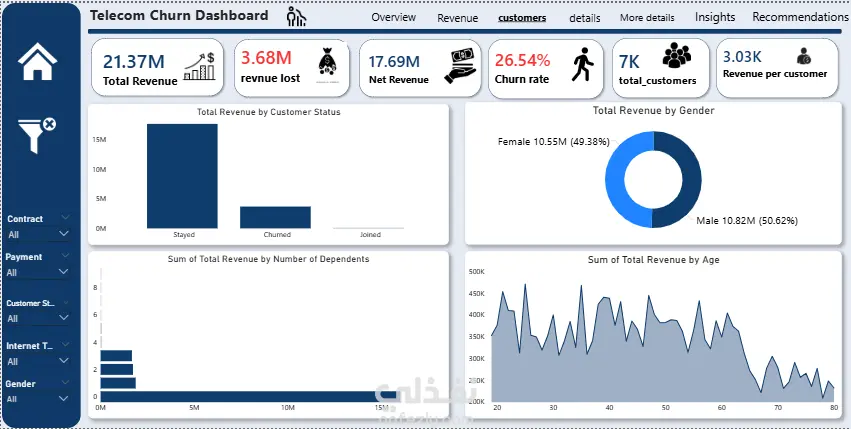Click the group icon on total_customers card
Image resolution: width=851 pixels, height=429 pixels.
coord(677,55)
